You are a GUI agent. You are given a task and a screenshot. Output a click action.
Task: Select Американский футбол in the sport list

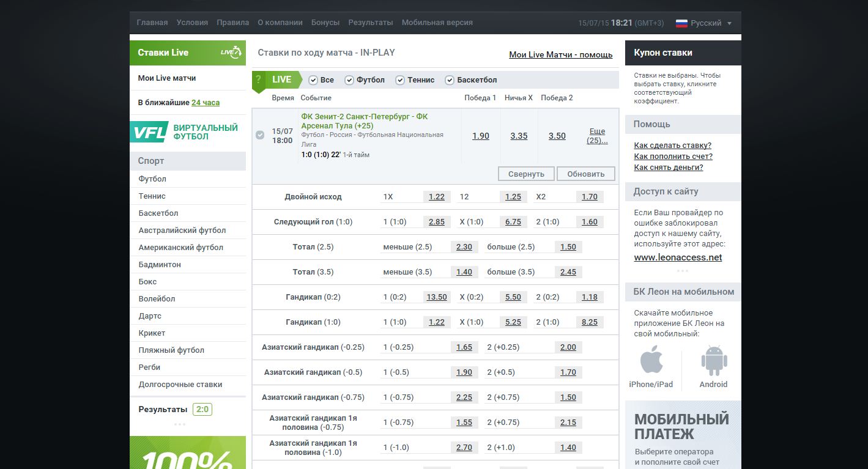pos(181,248)
